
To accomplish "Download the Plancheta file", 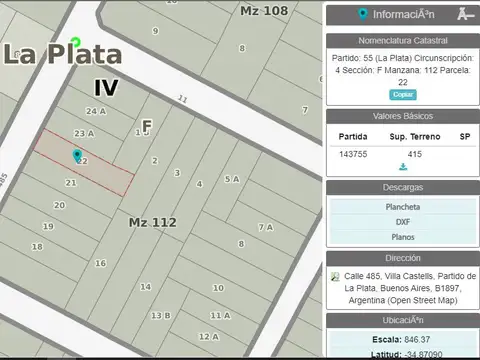I will [403, 207].
